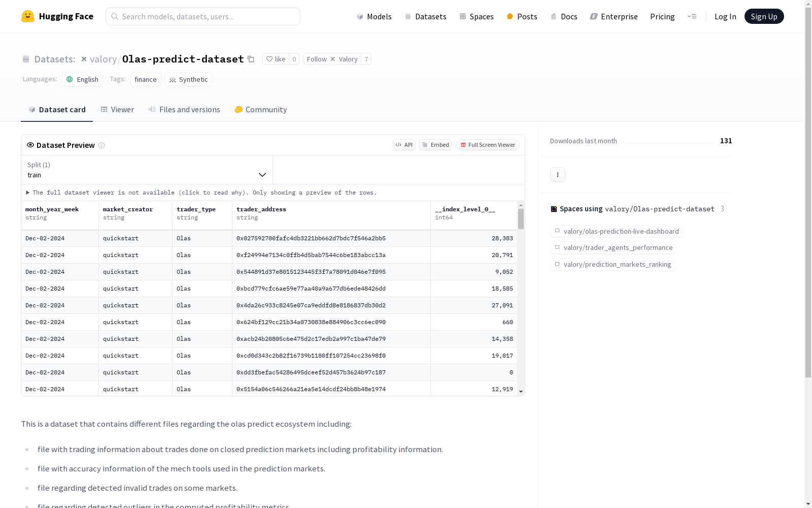Select address cell 0x624bf129cc21b34a0730838e884906c3cc6ec090
This screenshot has width=812, height=508.
pyautogui.click(x=331, y=322)
